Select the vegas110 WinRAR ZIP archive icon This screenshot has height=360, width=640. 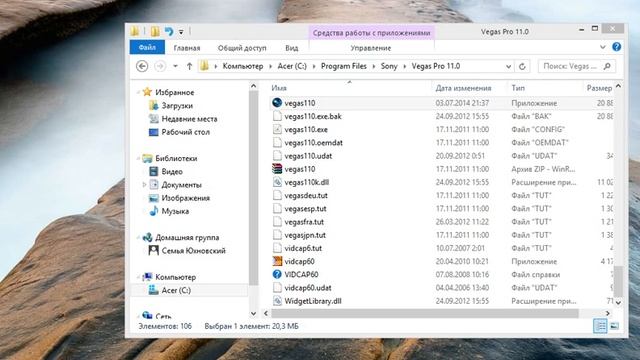(277, 169)
